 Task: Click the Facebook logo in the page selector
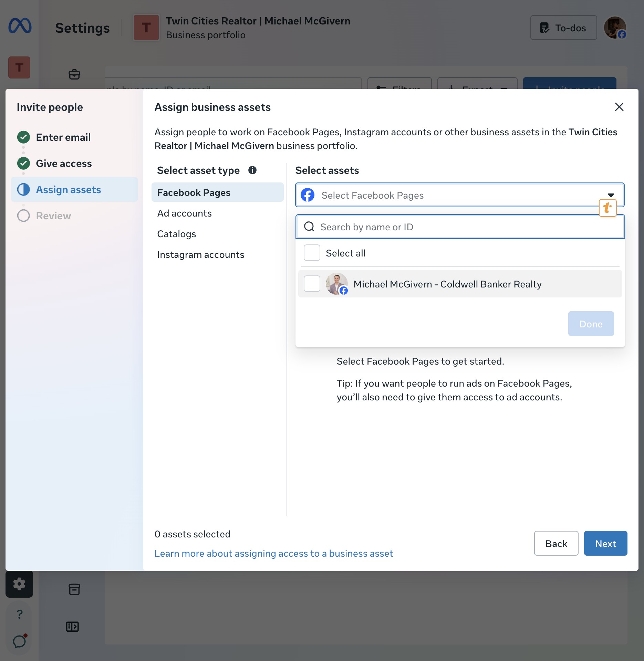coord(308,195)
